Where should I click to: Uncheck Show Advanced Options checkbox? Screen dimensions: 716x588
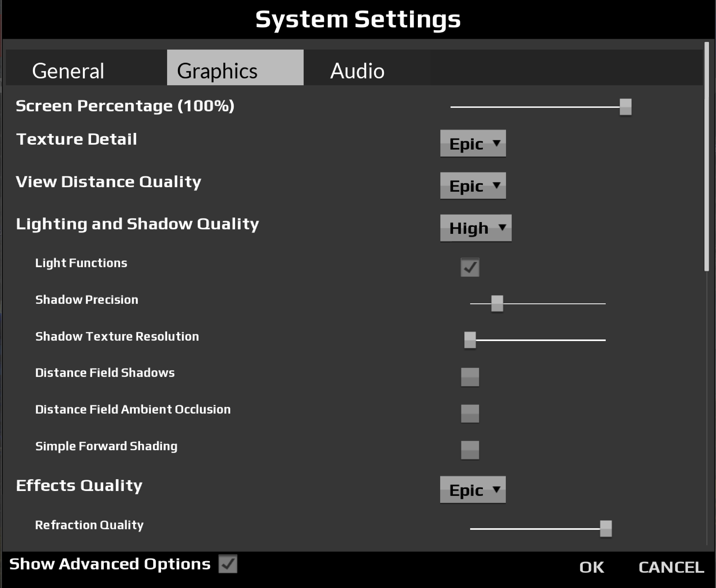click(227, 564)
